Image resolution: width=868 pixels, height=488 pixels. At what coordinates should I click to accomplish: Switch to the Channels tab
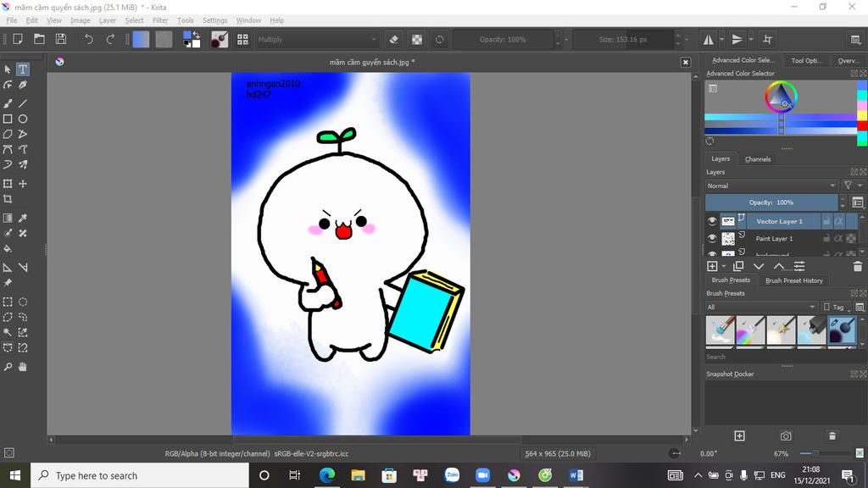point(758,159)
